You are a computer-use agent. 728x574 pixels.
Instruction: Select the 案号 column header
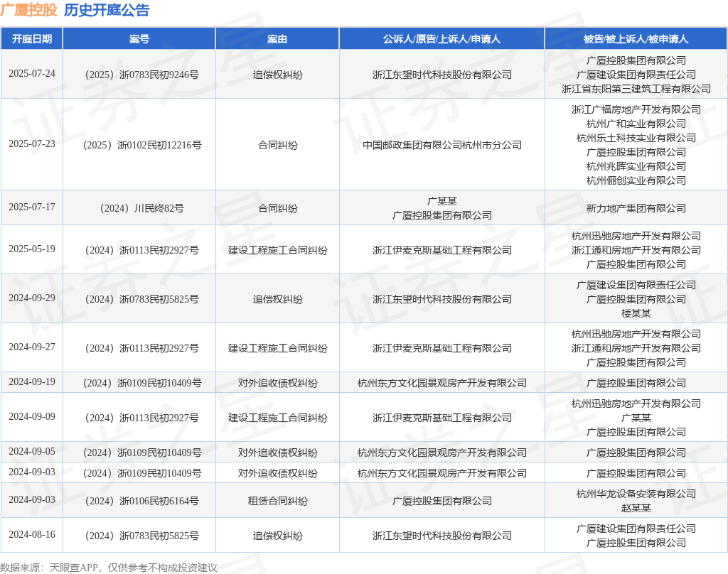click(x=139, y=39)
